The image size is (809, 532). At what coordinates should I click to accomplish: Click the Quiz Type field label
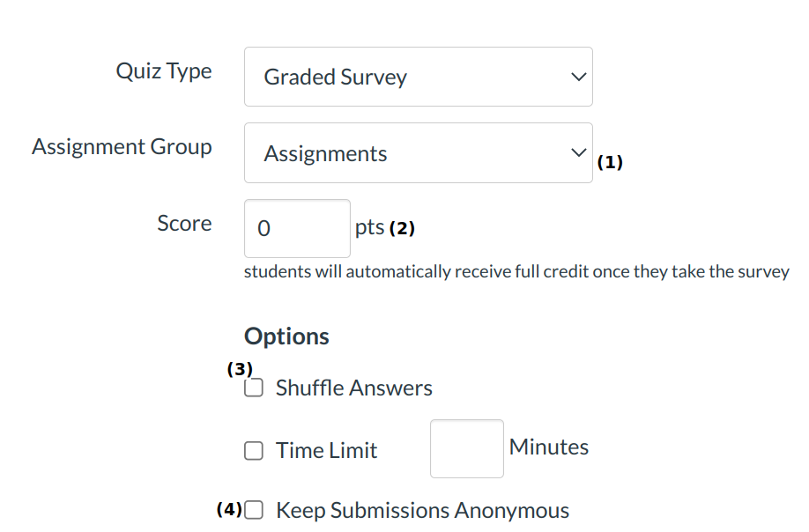click(x=164, y=71)
